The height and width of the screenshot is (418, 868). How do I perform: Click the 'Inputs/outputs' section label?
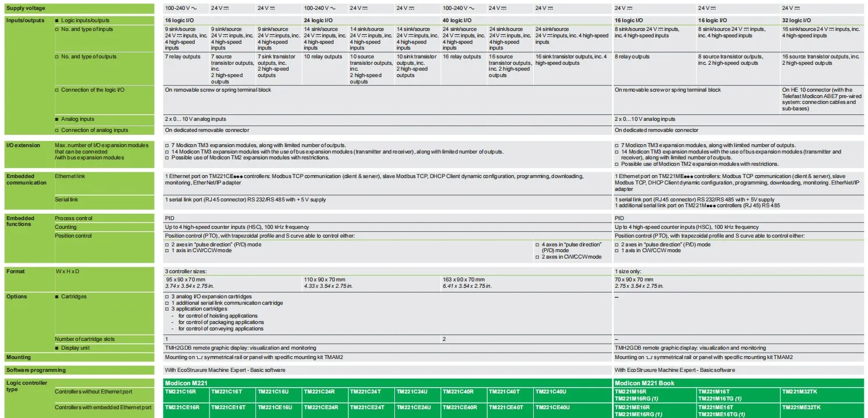25,20
